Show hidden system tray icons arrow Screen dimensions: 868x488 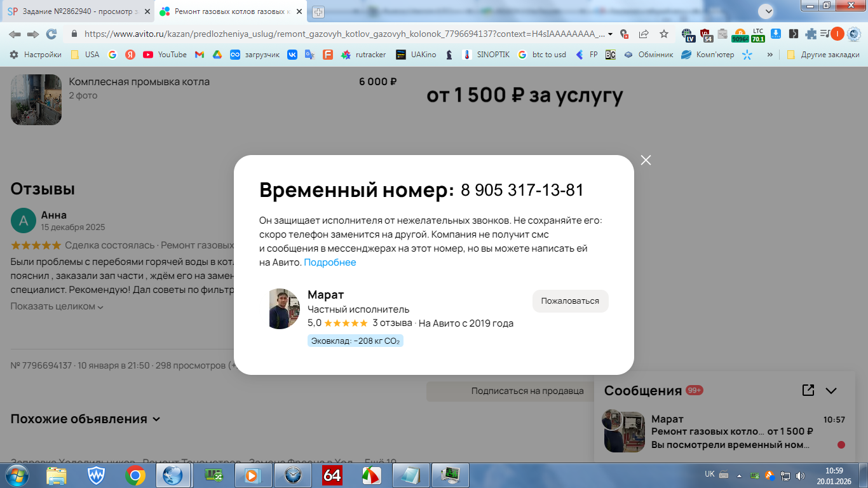coord(739,475)
